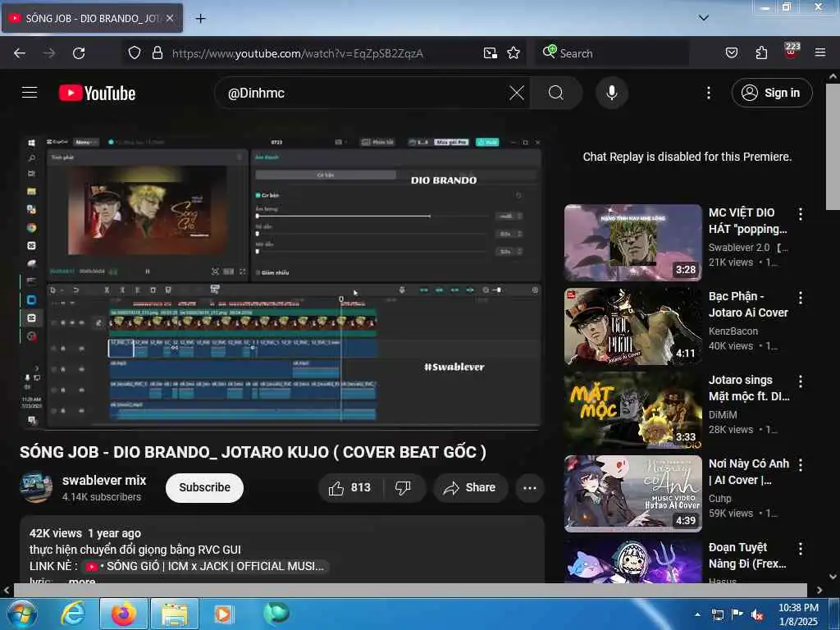Screen dimensions: 840x630
Task: Share this video
Action: pos(470,488)
